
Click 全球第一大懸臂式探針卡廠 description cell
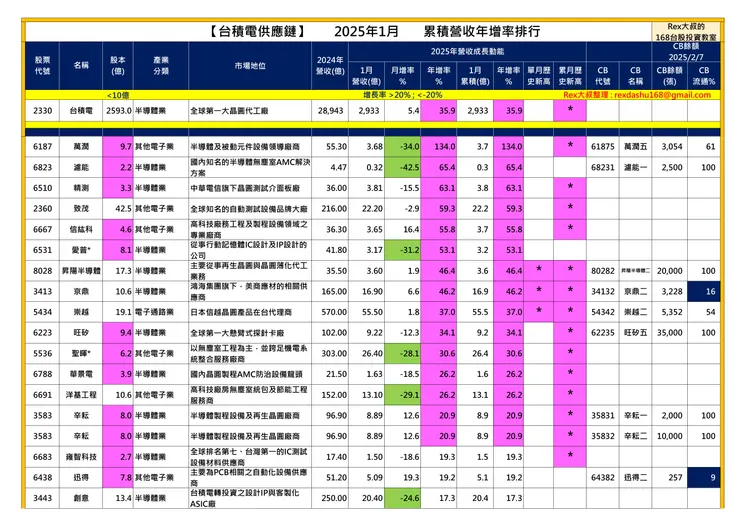[x=250, y=333]
